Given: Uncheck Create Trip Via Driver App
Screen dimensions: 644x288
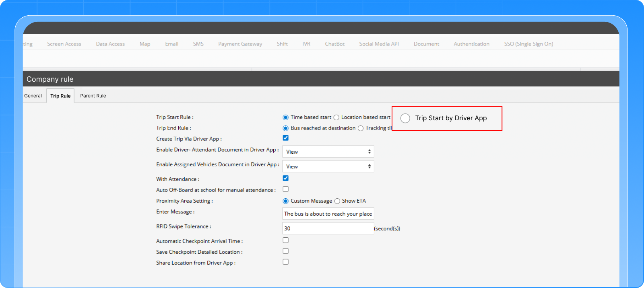Looking at the screenshot, I should 286,138.
